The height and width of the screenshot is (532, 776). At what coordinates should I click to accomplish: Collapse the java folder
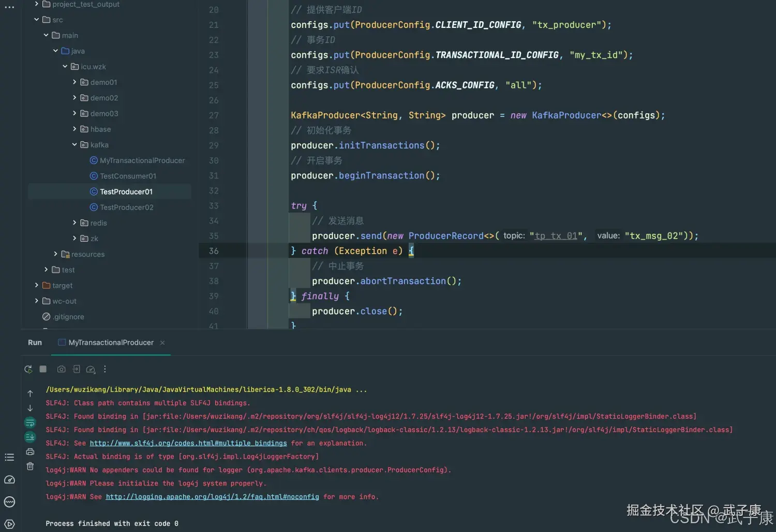tap(55, 51)
